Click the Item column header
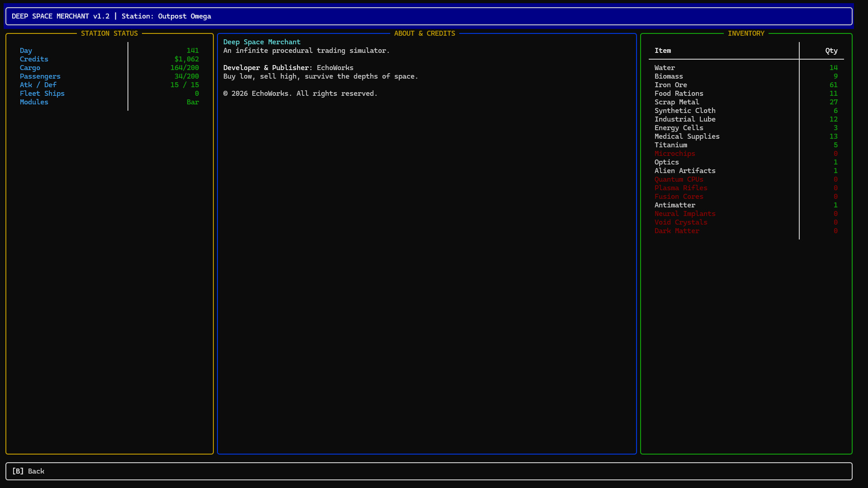 click(x=662, y=51)
